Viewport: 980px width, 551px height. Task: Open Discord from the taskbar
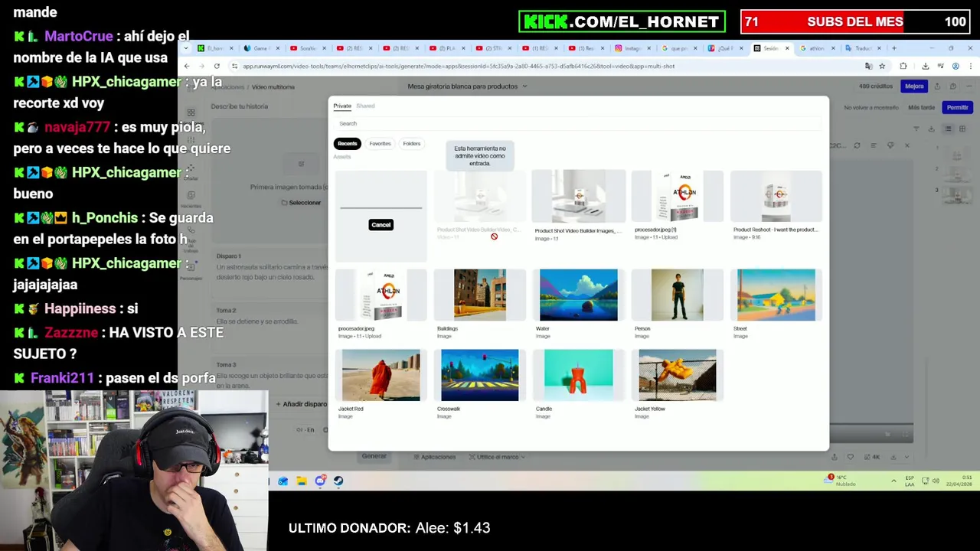[x=320, y=481]
